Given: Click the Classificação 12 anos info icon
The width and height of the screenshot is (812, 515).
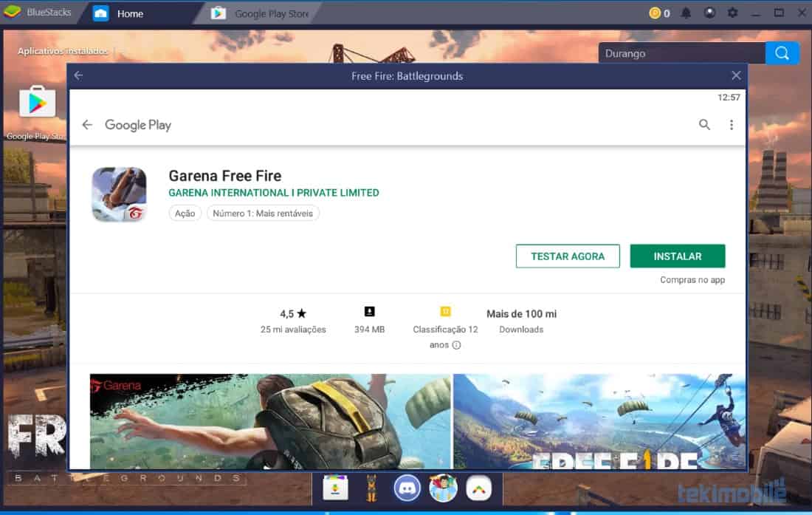Looking at the screenshot, I should coord(456,345).
